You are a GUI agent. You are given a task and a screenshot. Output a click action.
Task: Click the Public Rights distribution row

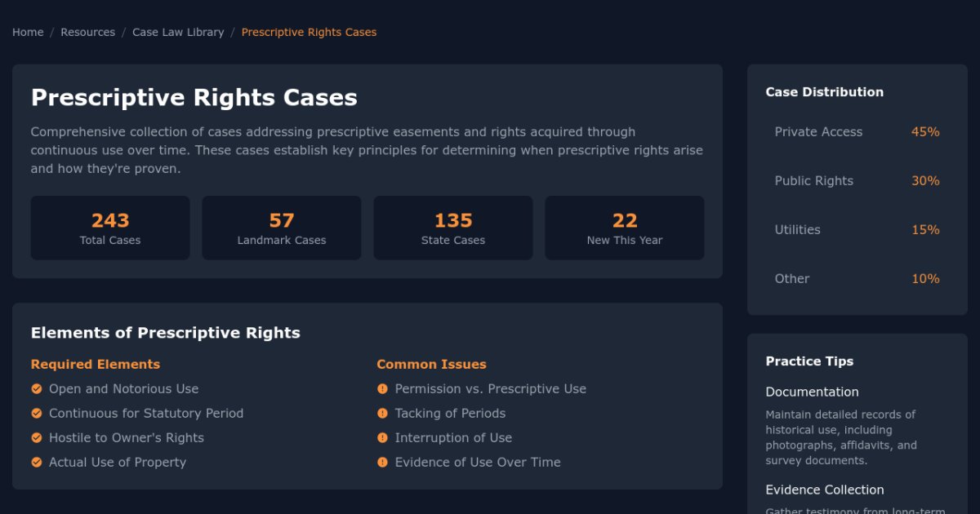click(x=857, y=181)
